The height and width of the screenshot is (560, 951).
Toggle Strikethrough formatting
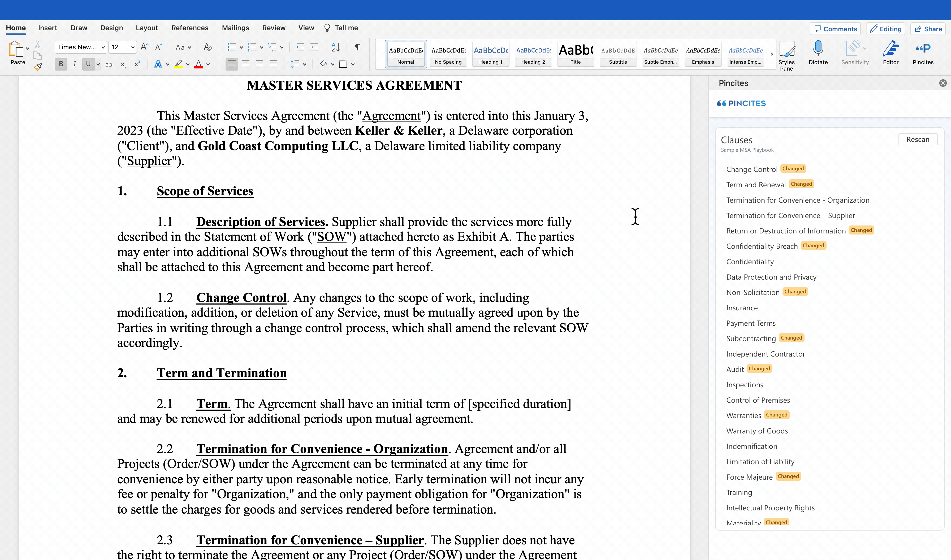[x=109, y=64]
